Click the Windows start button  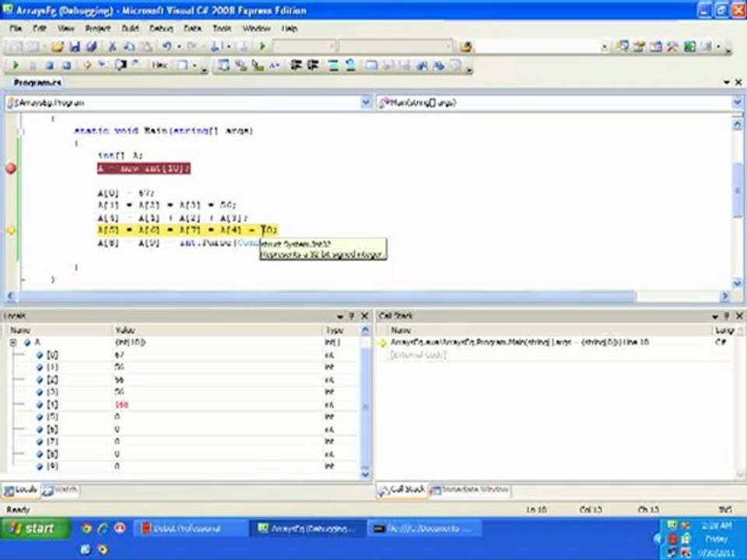click(33, 529)
